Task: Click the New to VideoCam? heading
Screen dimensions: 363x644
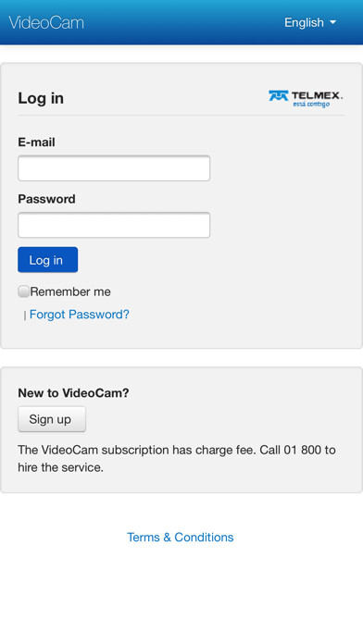Action: click(x=73, y=393)
